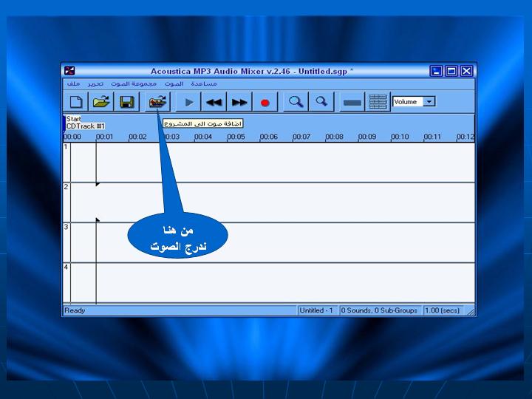This screenshot has height=399, width=532.
Task: Maximize the Acoustica Audio Mixer window
Action: [451, 71]
